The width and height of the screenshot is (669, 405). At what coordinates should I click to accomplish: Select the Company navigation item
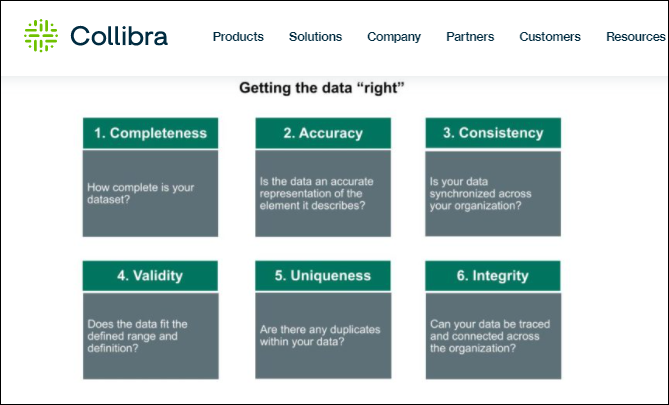[394, 37]
